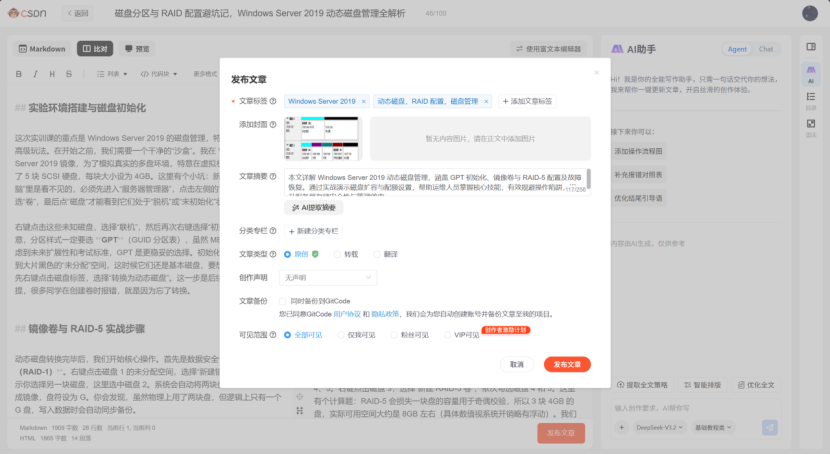Screen dimensions: 830x455
Task: Click AI提取摘要 button
Action: pyautogui.click(x=314, y=207)
